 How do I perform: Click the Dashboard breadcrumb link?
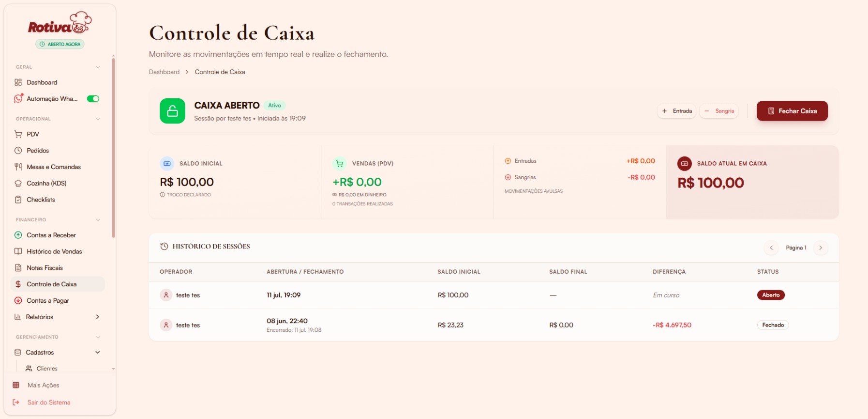[x=164, y=72]
